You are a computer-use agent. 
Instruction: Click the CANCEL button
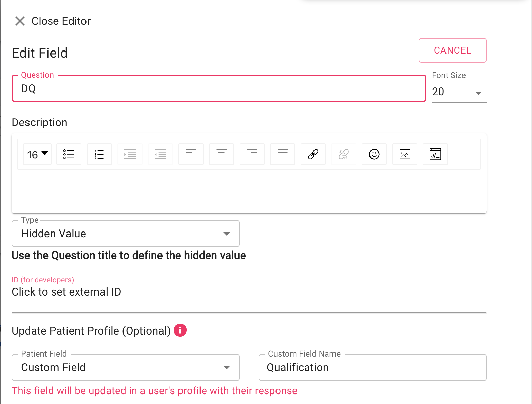[453, 50]
